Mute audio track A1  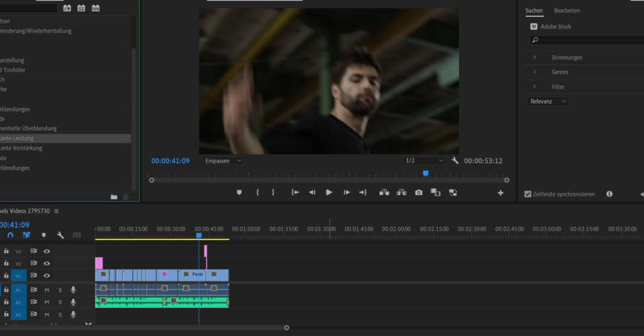point(47,290)
